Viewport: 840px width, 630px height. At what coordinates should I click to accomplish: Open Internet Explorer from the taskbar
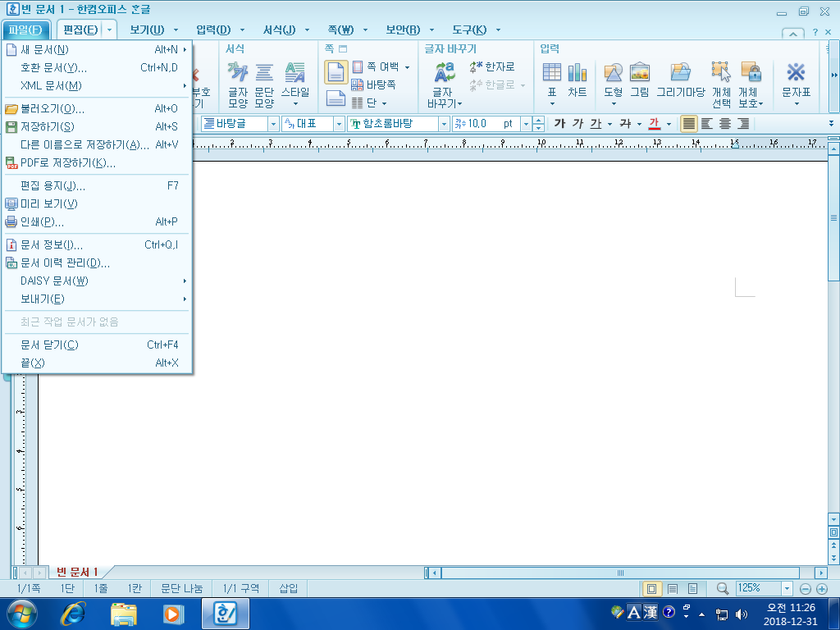coord(73,614)
